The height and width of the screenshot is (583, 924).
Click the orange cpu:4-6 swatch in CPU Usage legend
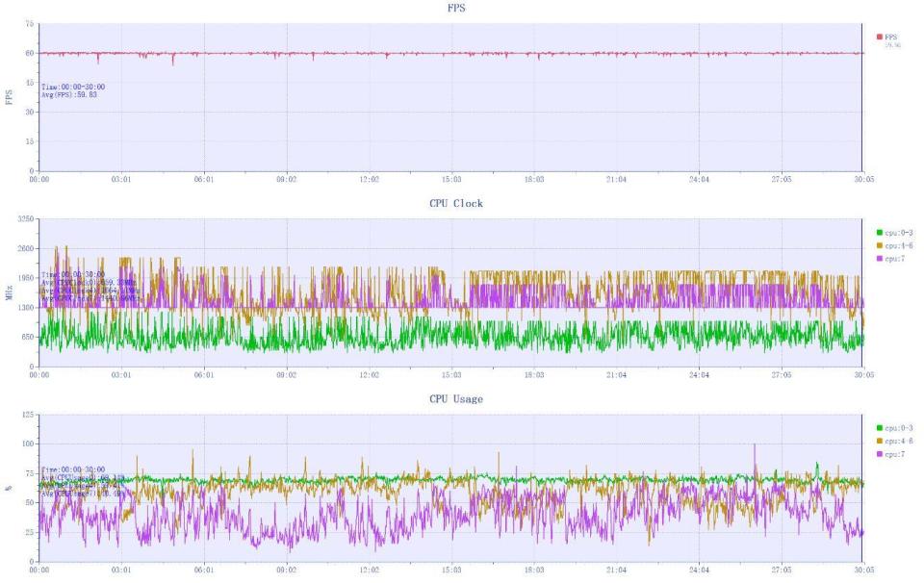point(879,441)
